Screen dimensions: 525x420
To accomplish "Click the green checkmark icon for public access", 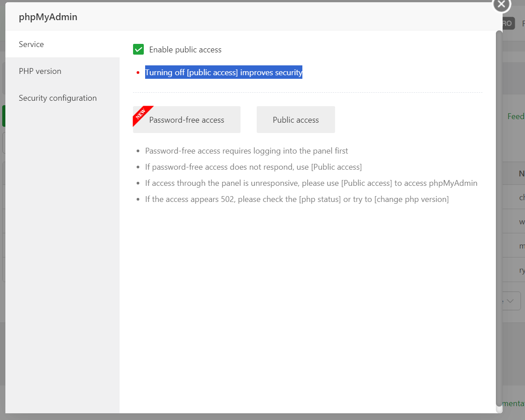I will [x=138, y=49].
